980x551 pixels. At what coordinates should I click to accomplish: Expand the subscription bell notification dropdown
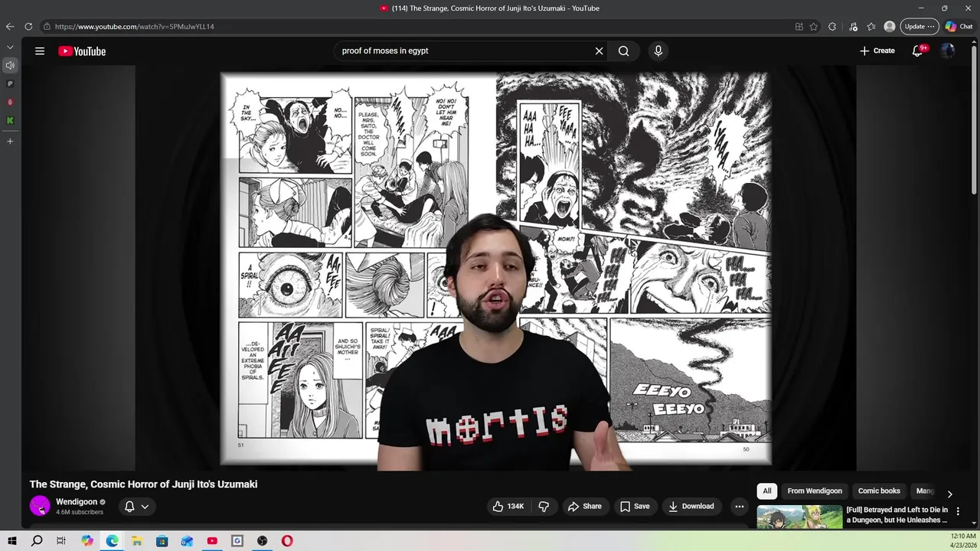pyautogui.click(x=136, y=506)
